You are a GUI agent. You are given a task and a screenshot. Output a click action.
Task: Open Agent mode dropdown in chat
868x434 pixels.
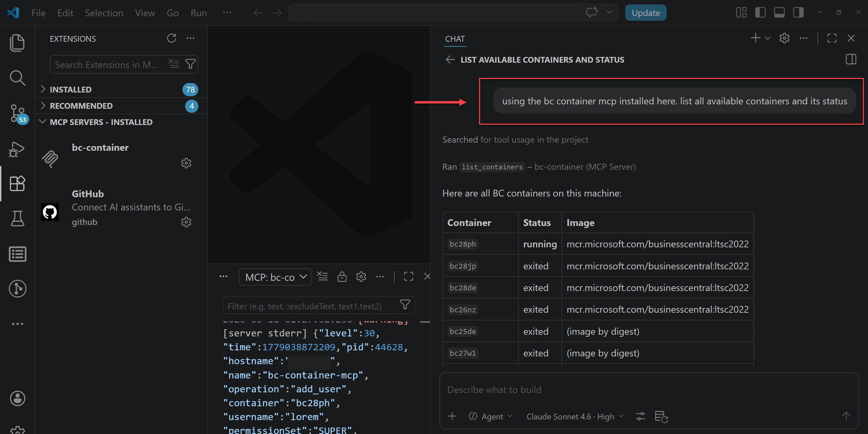[491, 416]
